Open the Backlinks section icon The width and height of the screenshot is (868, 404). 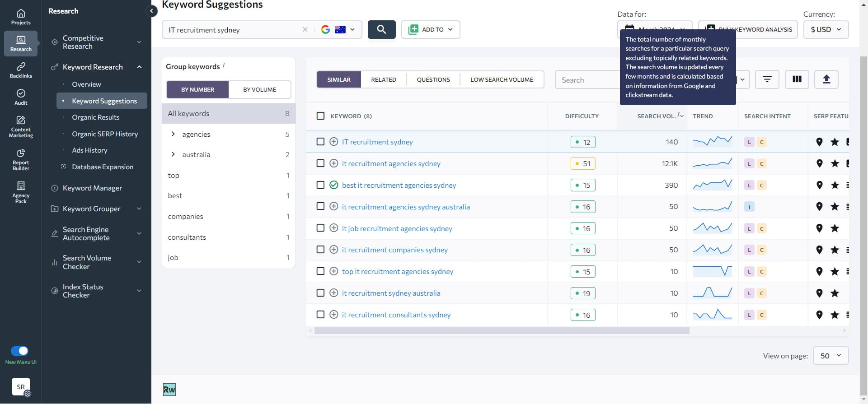click(21, 70)
